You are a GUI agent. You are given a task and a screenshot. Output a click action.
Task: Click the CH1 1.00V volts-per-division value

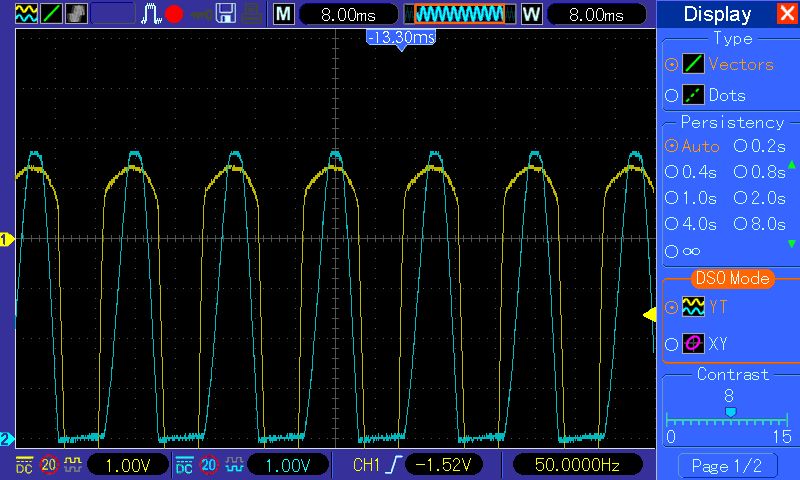click(128, 465)
